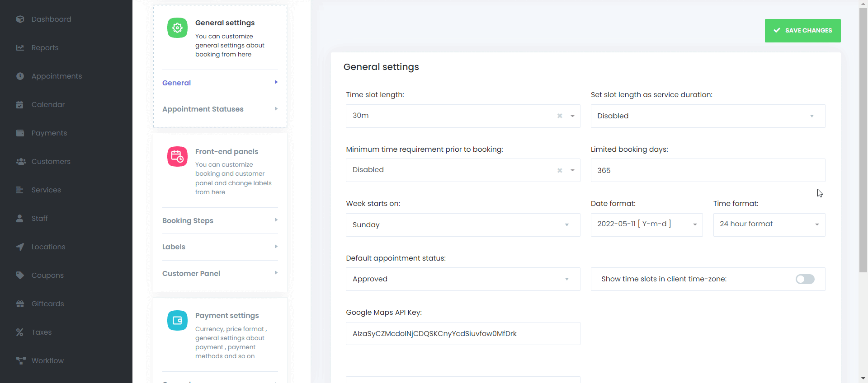
Task: Click the page vertical scrollbar
Action: [863, 140]
